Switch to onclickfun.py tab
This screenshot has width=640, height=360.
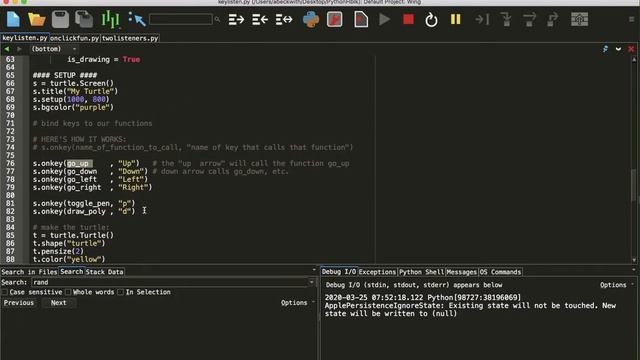click(75, 38)
